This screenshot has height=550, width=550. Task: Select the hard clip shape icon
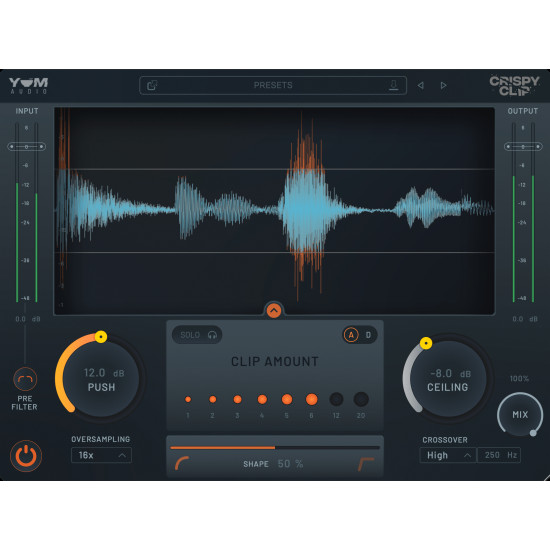[366, 464]
